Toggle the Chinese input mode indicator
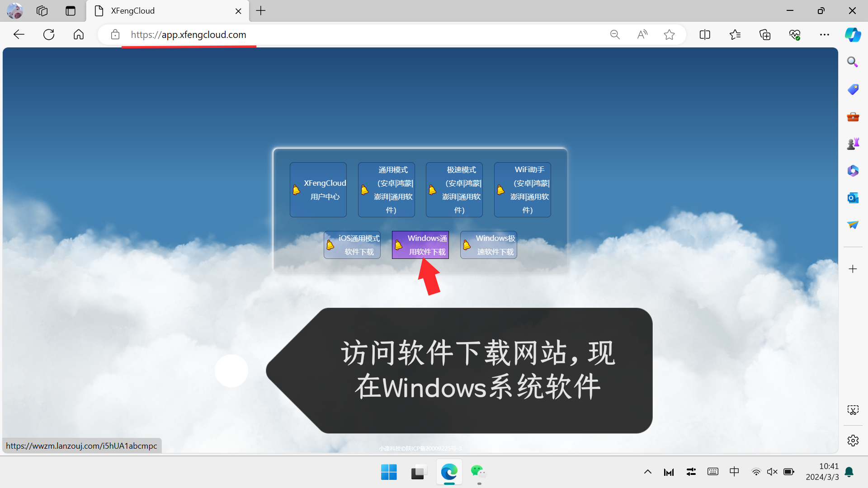Viewport: 868px width, 488px height. pyautogui.click(x=734, y=472)
